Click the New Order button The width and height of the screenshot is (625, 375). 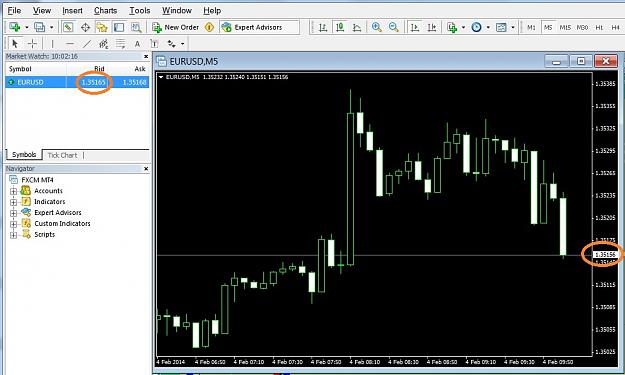pyautogui.click(x=176, y=27)
